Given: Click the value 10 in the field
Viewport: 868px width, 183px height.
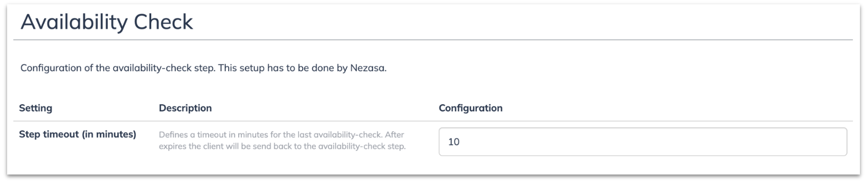Looking at the screenshot, I should point(454,142).
